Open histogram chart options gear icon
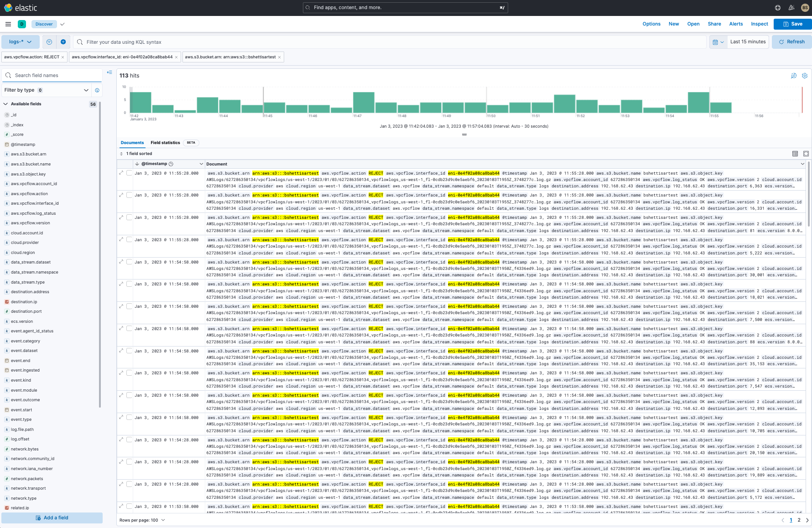 pos(805,76)
